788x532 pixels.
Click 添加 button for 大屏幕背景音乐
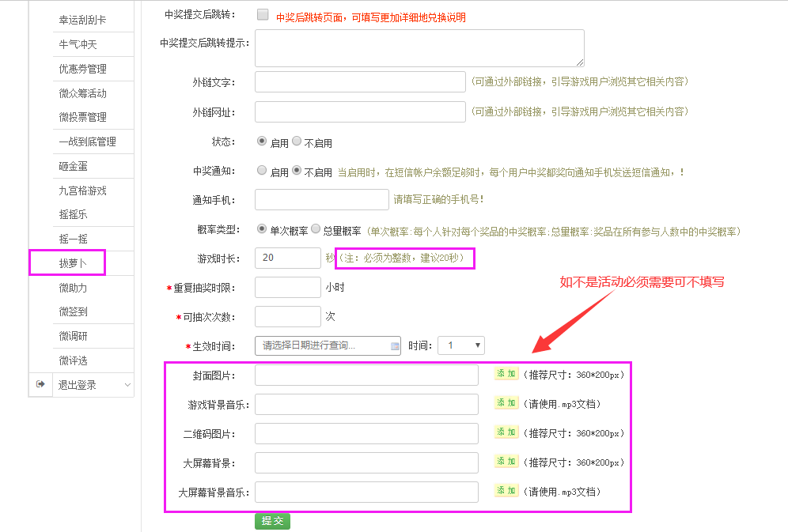(506, 491)
